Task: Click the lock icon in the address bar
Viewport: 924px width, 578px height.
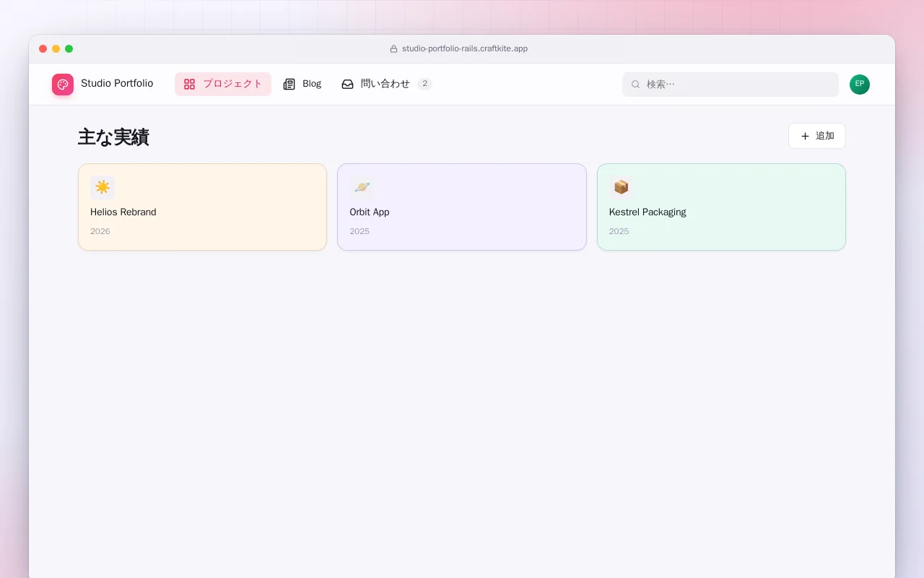Action: (x=394, y=49)
